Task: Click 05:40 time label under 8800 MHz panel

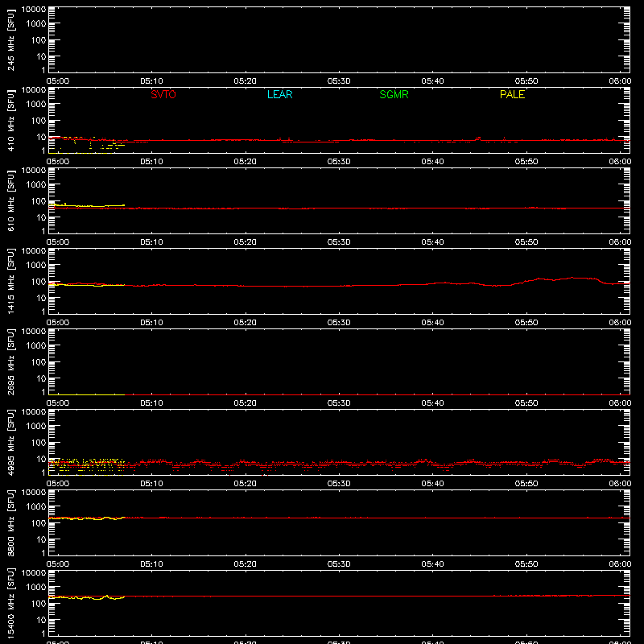Action: coord(432,564)
